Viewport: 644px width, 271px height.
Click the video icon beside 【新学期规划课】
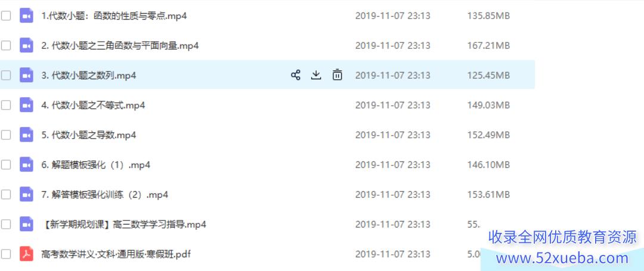(x=26, y=225)
